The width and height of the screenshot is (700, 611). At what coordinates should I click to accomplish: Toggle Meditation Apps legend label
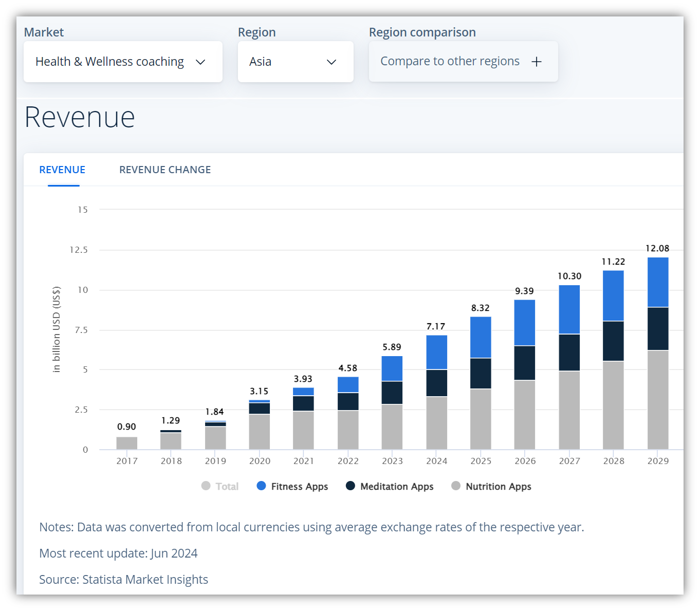(x=397, y=487)
